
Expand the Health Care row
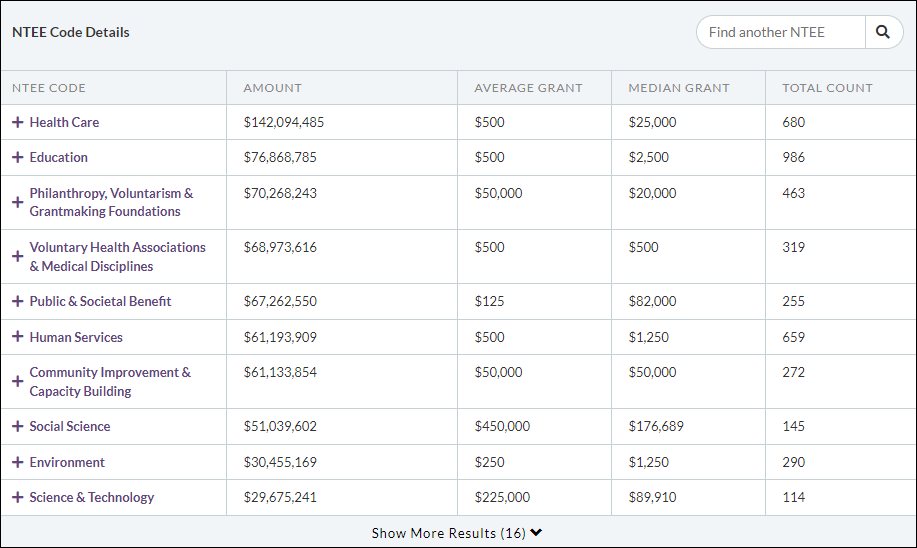pos(17,122)
